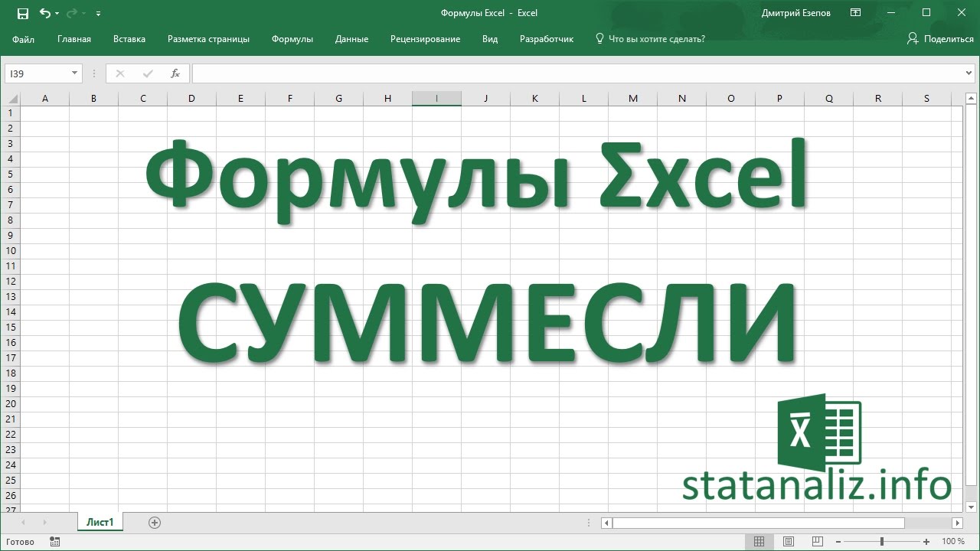Open the Файл menu
The image size is (980, 551).
(x=23, y=39)
